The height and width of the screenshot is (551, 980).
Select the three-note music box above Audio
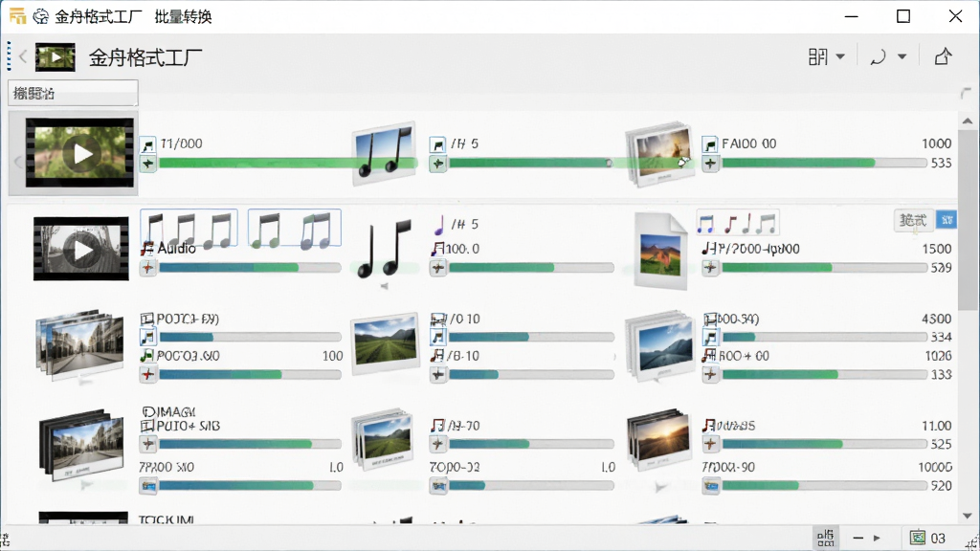(x=189, y=228)
